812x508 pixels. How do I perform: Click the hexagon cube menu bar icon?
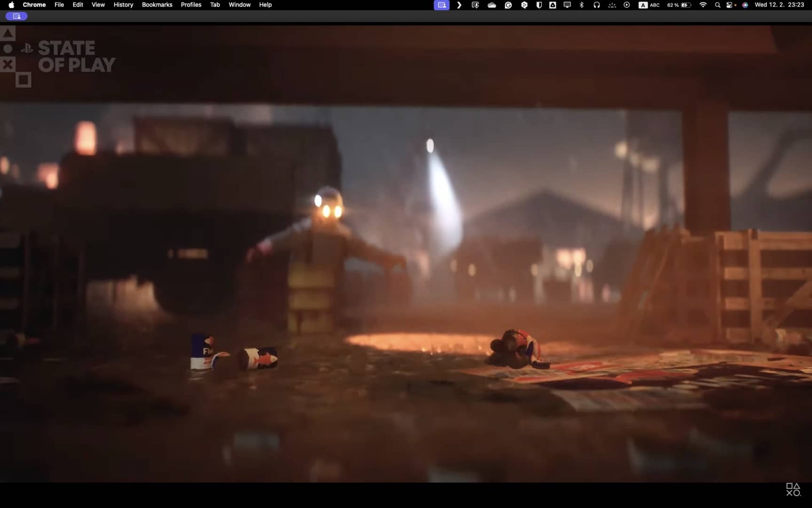click(x=524, y=5)
